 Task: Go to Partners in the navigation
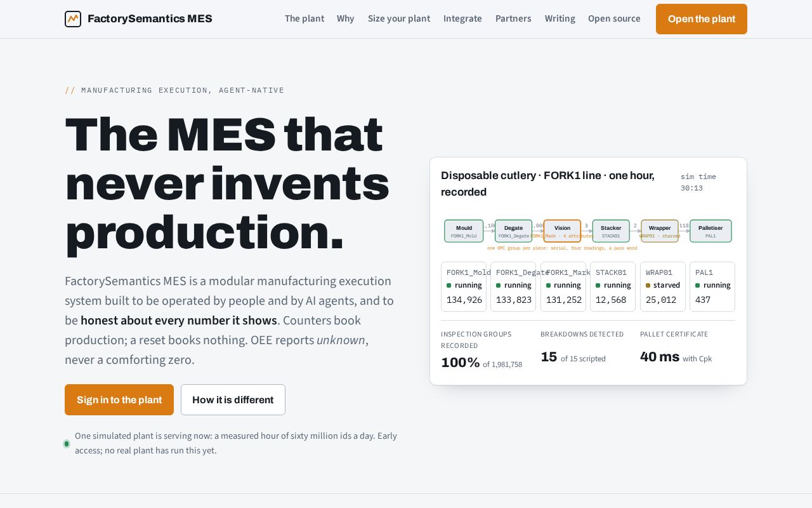[x=513, y=19]
